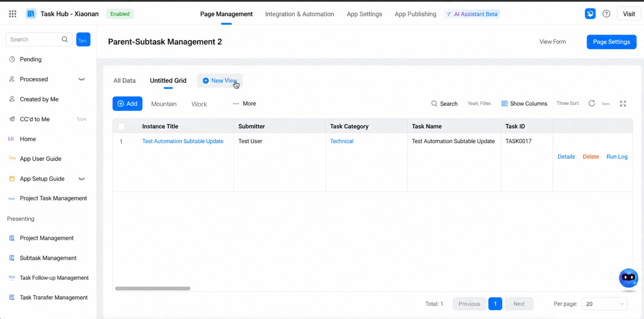Click the search magnifier in sidebar

pos(64,39)
